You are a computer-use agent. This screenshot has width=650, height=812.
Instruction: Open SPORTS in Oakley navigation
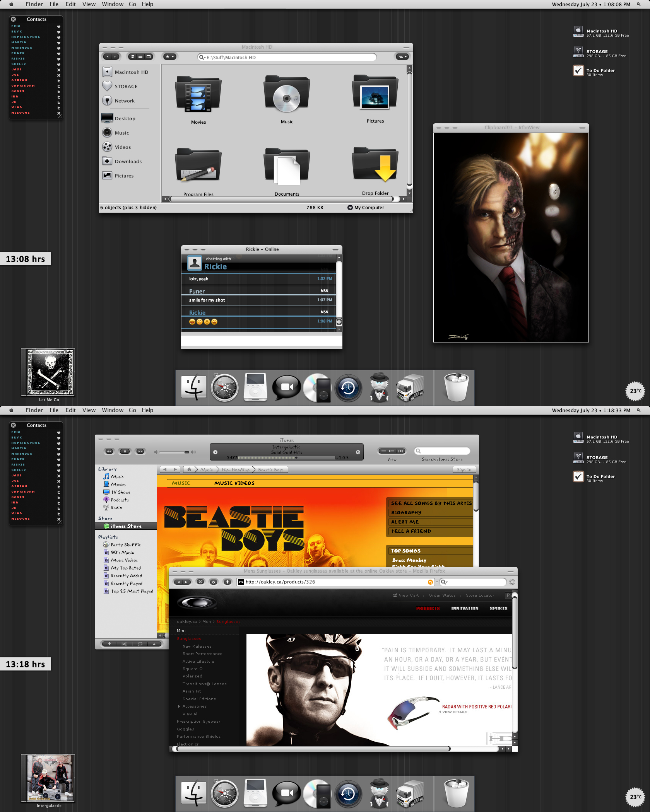(x=498, y=609)
